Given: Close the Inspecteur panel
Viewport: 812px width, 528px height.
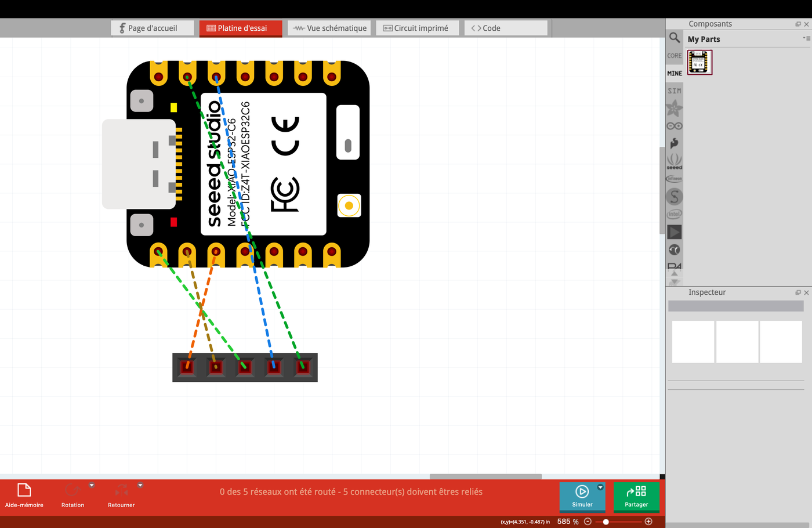Looking at the screenshot, I should 806,292.
